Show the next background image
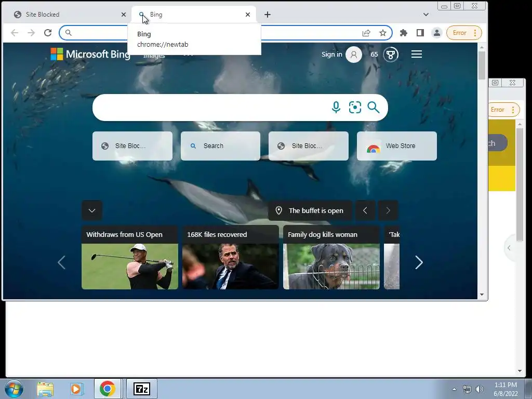This screenshot has height=399, width=532. [388, 211]
